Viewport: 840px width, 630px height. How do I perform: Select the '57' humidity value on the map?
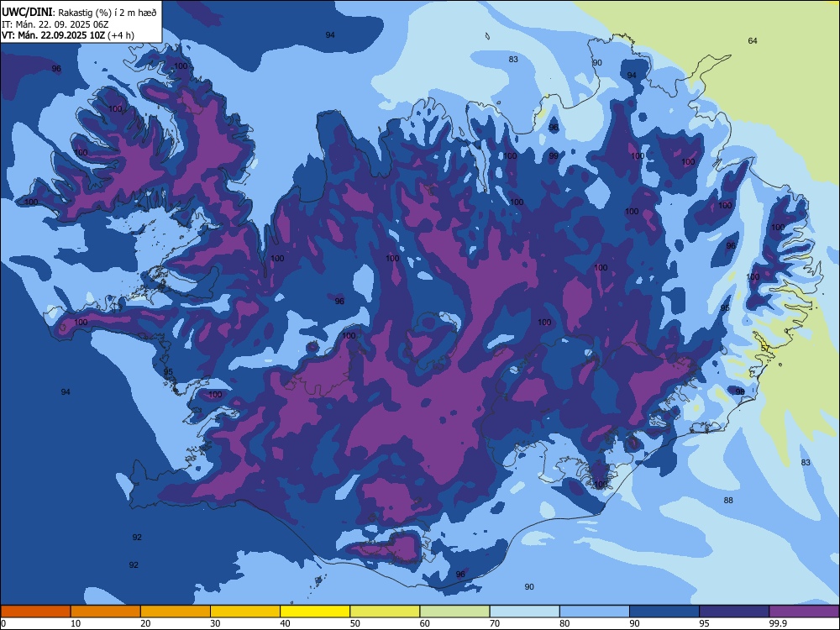(x=765, y=349)
